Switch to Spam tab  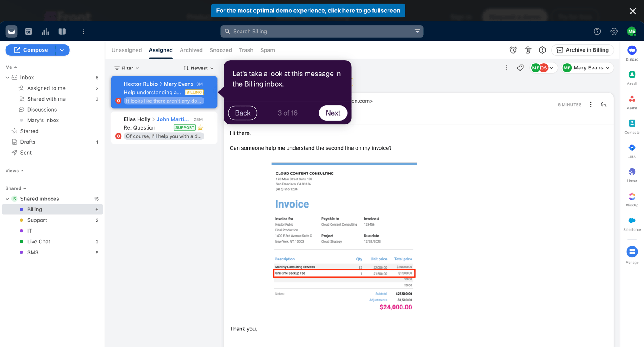(x=267, y=50)
